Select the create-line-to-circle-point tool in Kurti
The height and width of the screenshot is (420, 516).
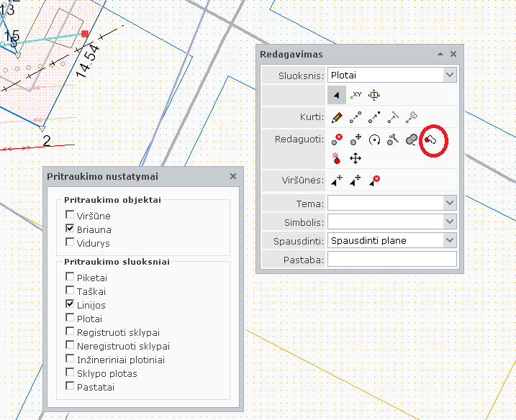click(356, 117)
